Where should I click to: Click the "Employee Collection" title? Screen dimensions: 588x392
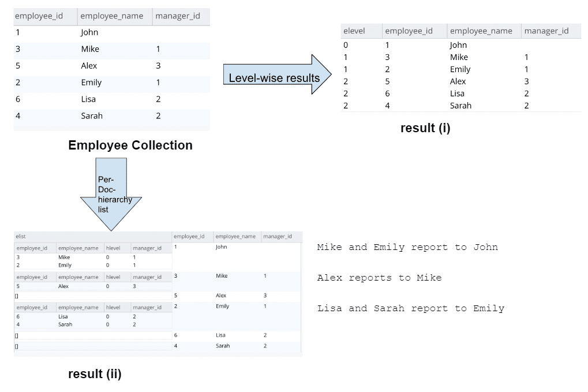click(x=130, y=145)
